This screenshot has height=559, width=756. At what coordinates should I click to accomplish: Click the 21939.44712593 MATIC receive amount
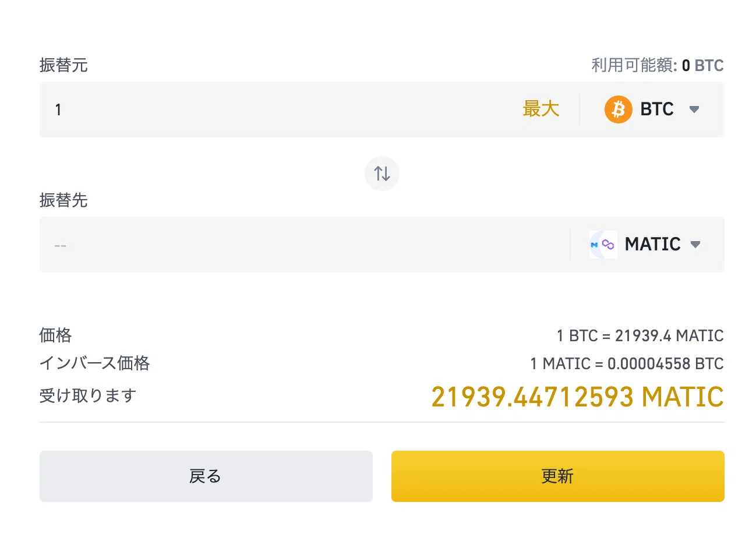click(577, 397)
